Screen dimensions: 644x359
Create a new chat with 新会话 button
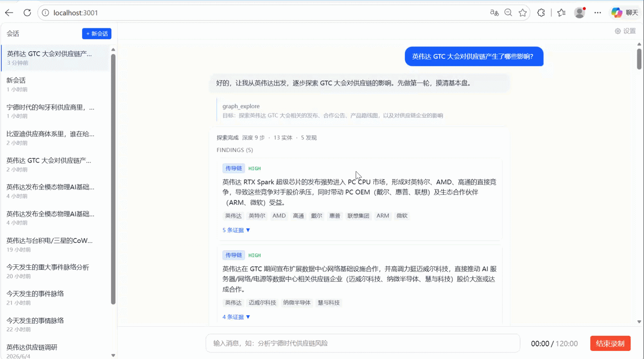[x=97, y=33]
